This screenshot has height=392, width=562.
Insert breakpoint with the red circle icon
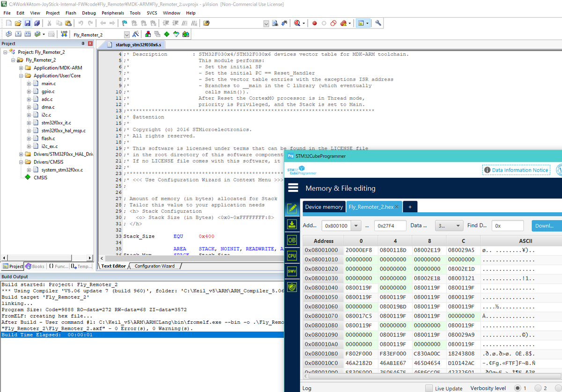[x=315, y=23]
